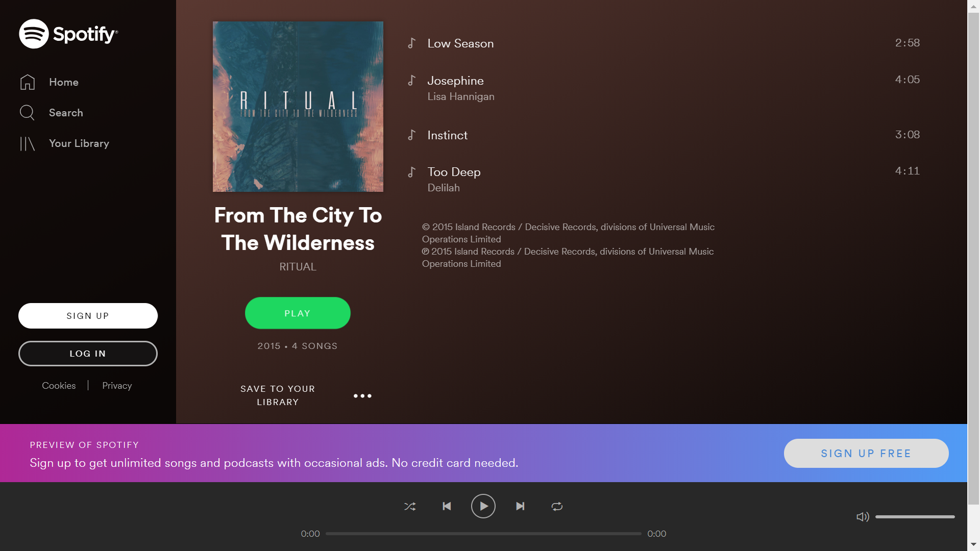Click the PLAY button on album
Image resolution: width=980 pixels, height=551 pixels.
coord(298,313)
